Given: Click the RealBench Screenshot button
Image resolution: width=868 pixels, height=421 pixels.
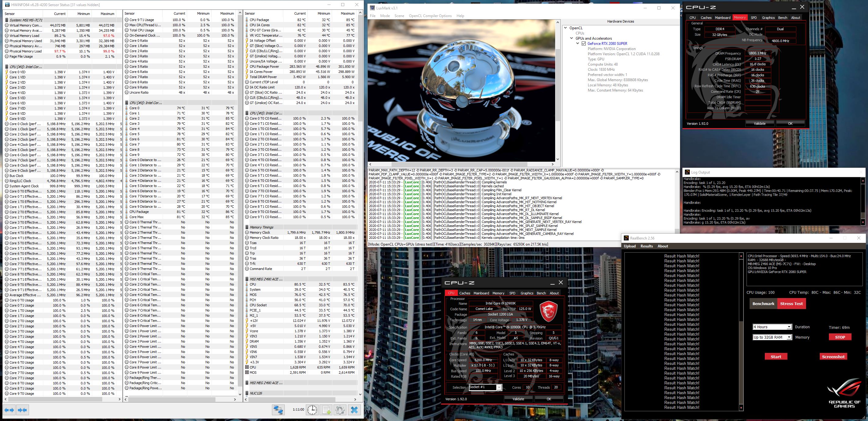Looking at the screenshot, I should pos(833,357).
